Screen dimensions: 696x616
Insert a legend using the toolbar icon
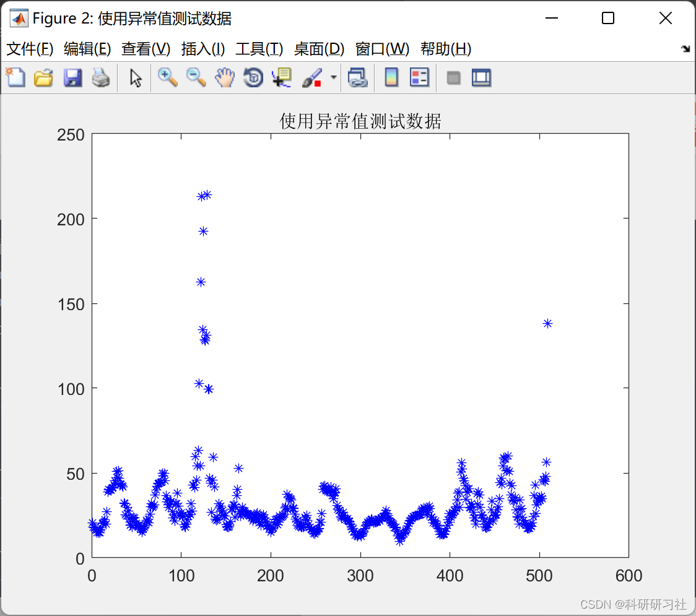(x=419, y=77)
